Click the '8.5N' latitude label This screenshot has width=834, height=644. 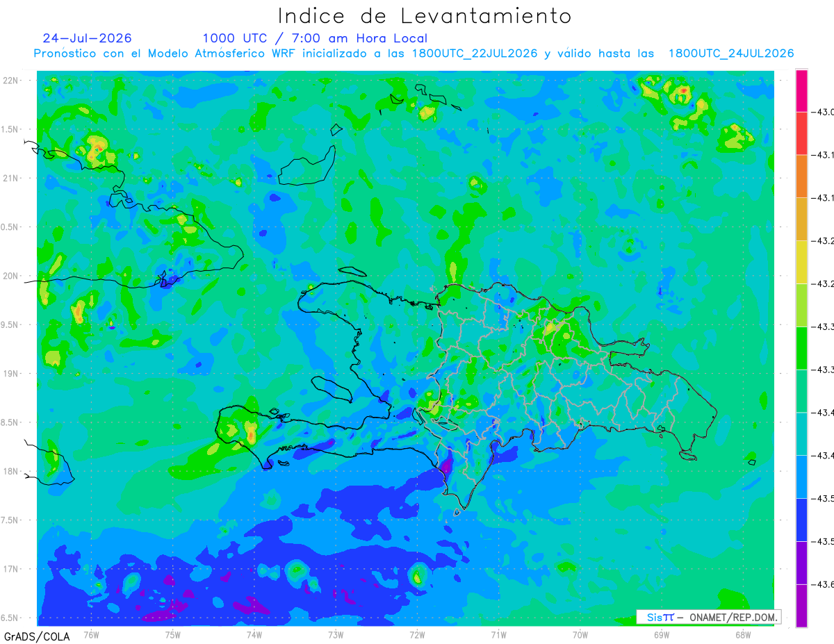coord(10,422)
